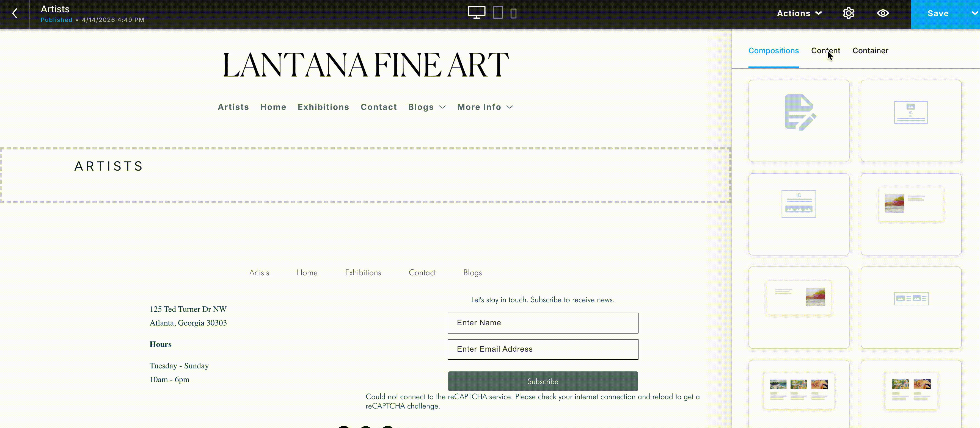Expand the More Info navigation menu
980x428 pixels.
(485, 107)
